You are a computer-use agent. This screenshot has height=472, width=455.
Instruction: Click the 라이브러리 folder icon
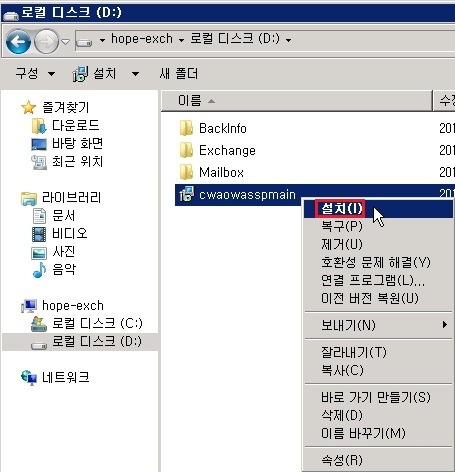[x=29, y=198]
